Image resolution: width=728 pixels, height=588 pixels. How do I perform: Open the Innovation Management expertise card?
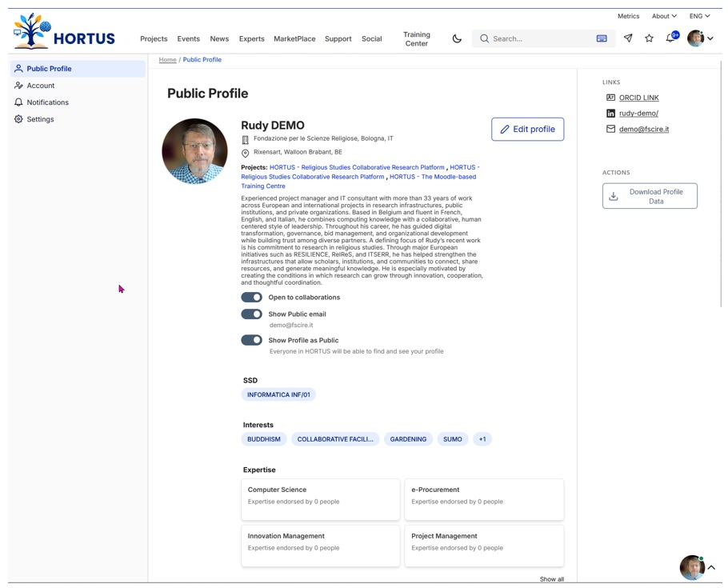coord(320,546)
